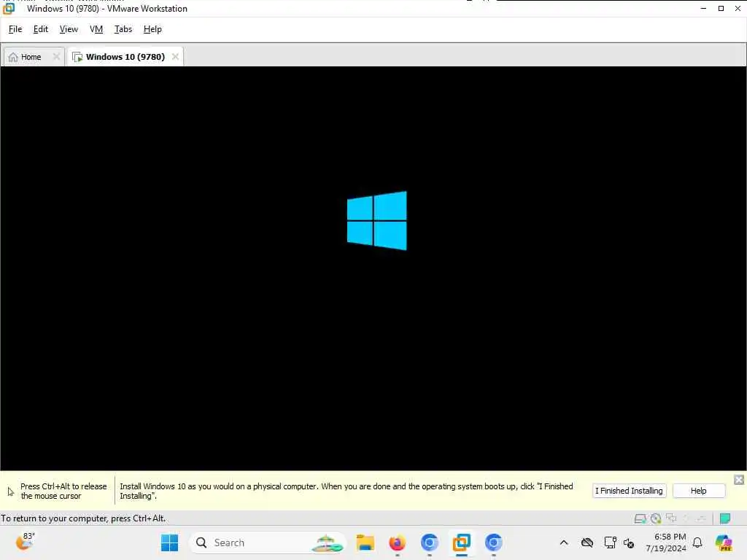Open the clock and date flyout
The image size is (747, 560).
click(665, 542)
